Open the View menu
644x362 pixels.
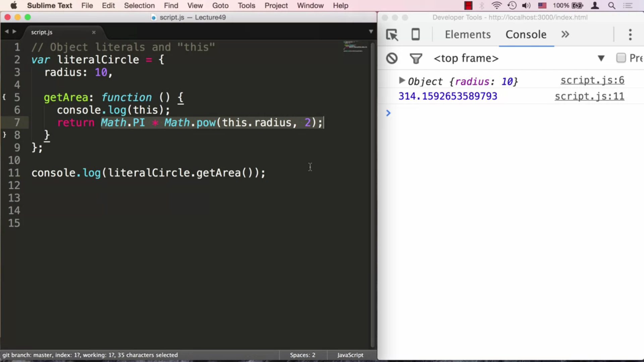pos(195,5)
